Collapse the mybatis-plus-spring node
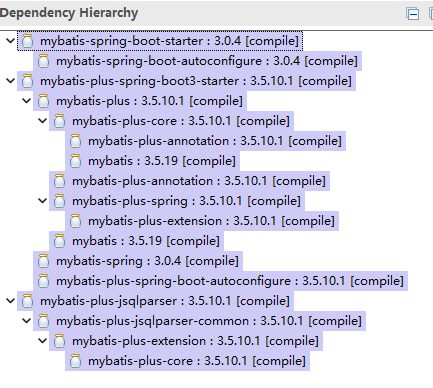Viewport: 433px width, 388px height. [43, 201]
